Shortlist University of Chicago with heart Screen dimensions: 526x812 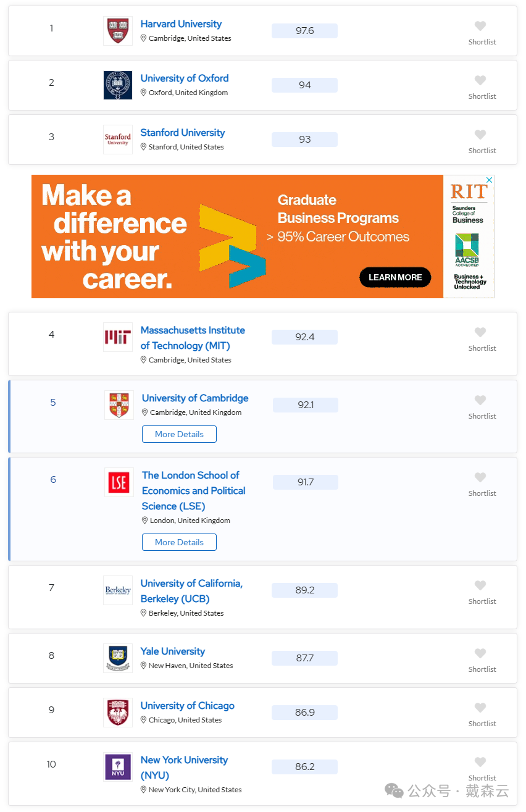tap(480, 708)
